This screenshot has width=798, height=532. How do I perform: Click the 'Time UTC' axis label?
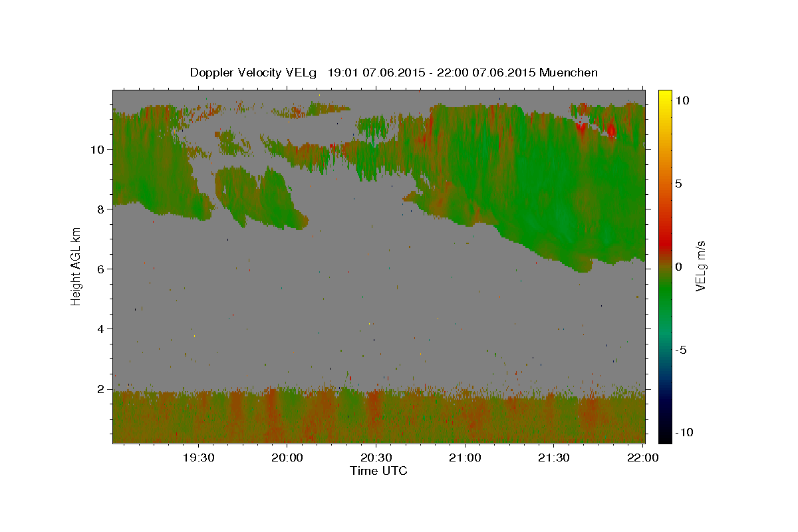tap(378, 471)
